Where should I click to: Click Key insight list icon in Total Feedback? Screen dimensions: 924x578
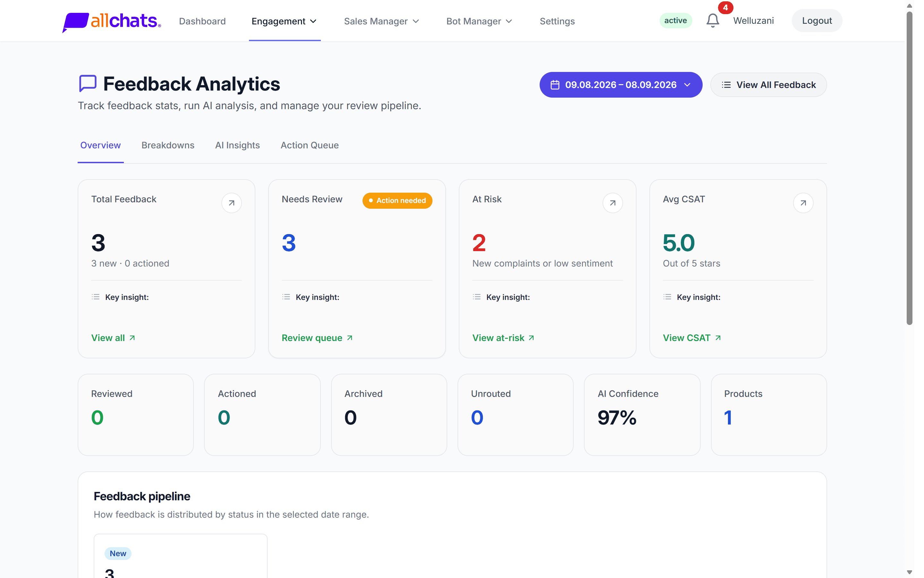click(96, 297)
